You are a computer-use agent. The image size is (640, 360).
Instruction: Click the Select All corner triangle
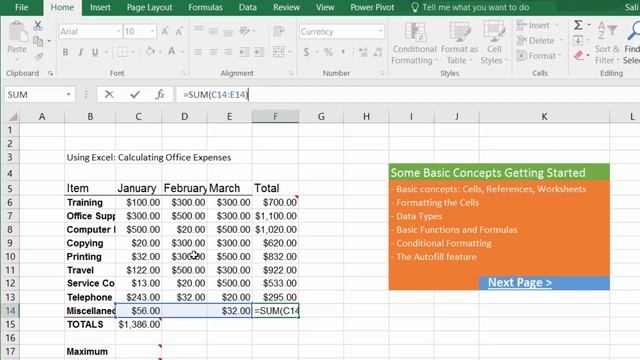pos(13,117)
